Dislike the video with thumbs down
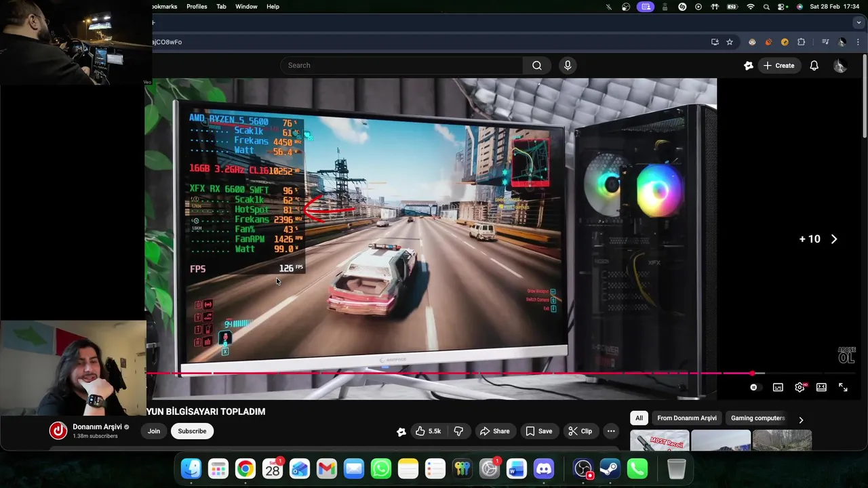This screenshot has width=868, height=488. click(x=458, y=431)
